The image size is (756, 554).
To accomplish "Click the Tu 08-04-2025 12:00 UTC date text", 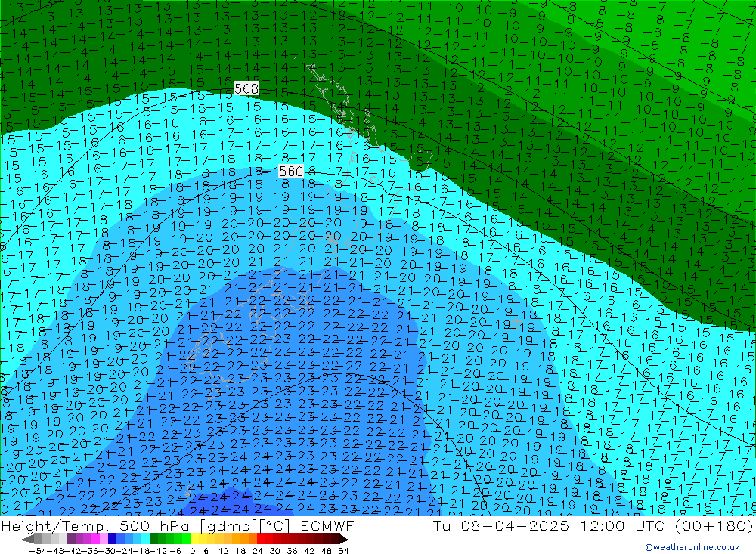I will tap(549, 525).
